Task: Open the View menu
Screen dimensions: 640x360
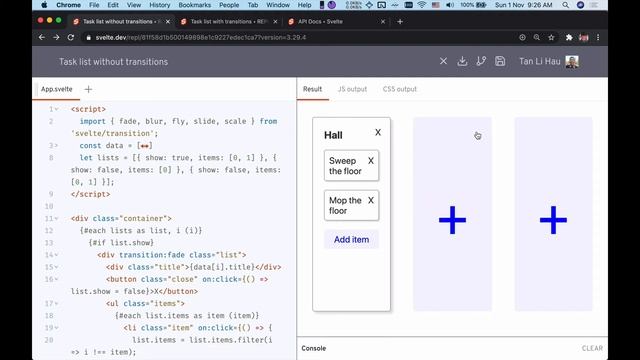Action: pyautogui.click(x=133, y=5)
